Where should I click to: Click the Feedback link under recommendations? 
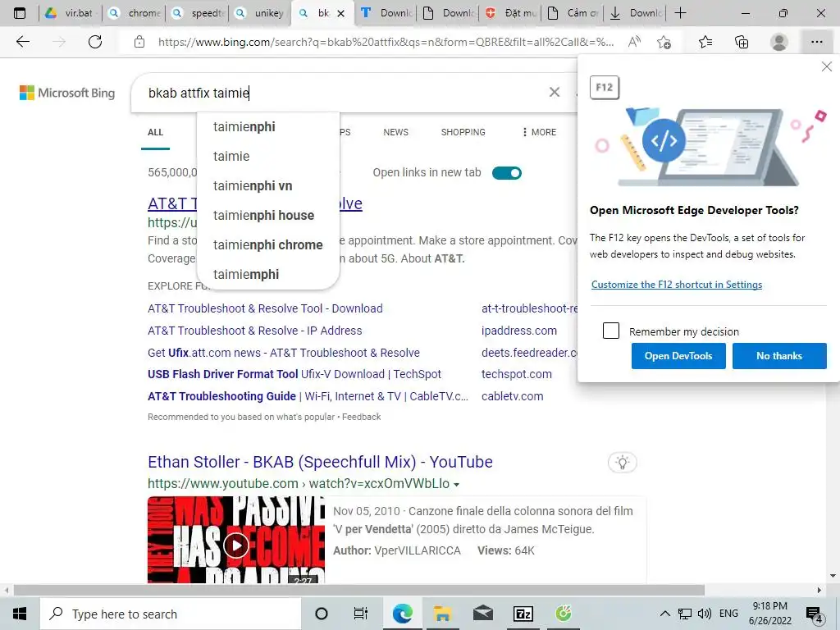pos(362,417)
